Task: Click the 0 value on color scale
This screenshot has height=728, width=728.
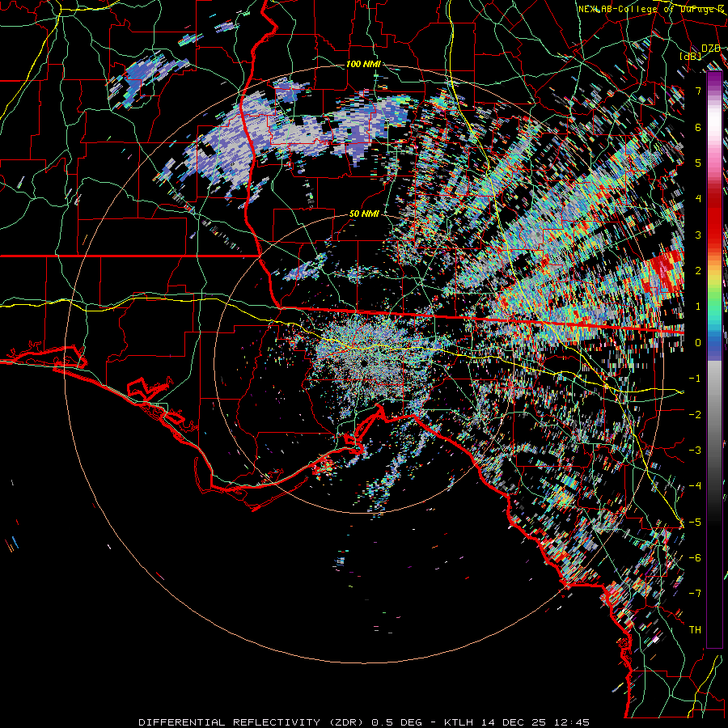Action: (698, 343)
